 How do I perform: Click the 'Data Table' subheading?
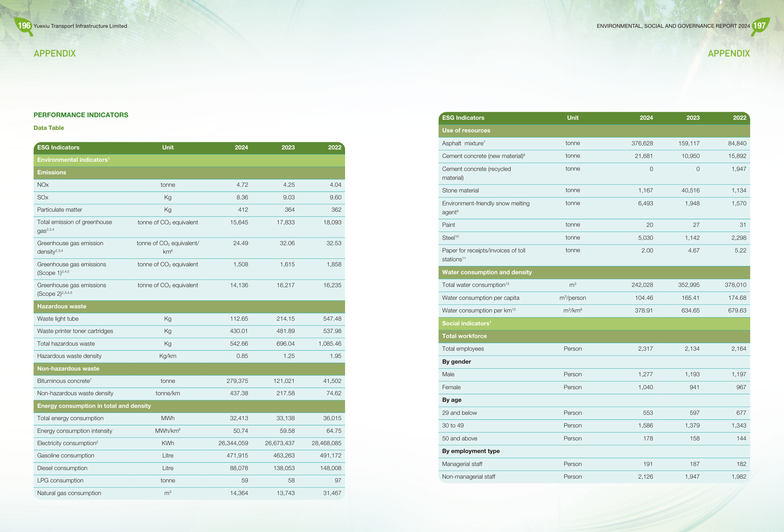[x=49, y=128]
